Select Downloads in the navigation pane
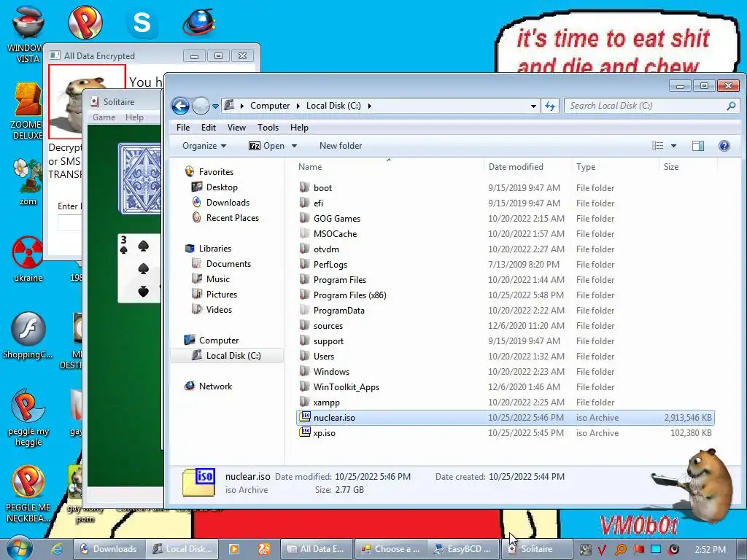The image size is (747, 560). (228, 203)
